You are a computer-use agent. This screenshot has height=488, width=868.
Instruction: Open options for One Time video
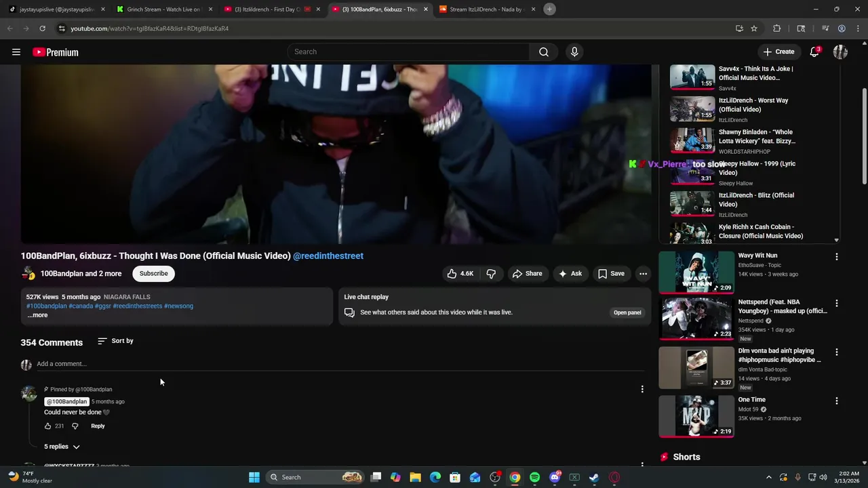point(836,401)
